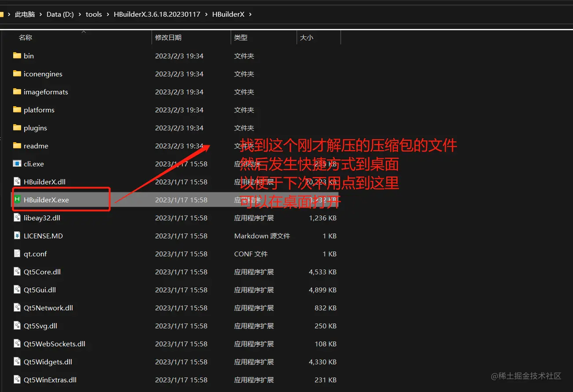
Task: Click the Markdown 源文件 type cell
Action: 262,236
